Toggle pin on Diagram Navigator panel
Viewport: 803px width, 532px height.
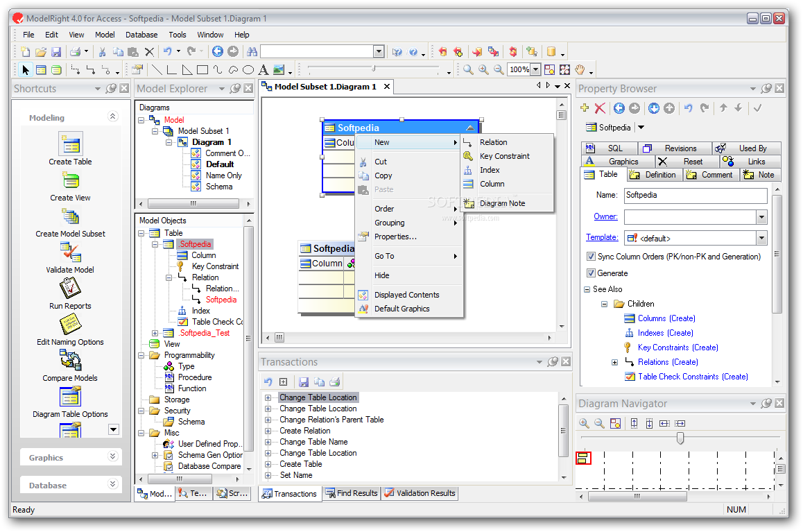(x=766, y=404)
